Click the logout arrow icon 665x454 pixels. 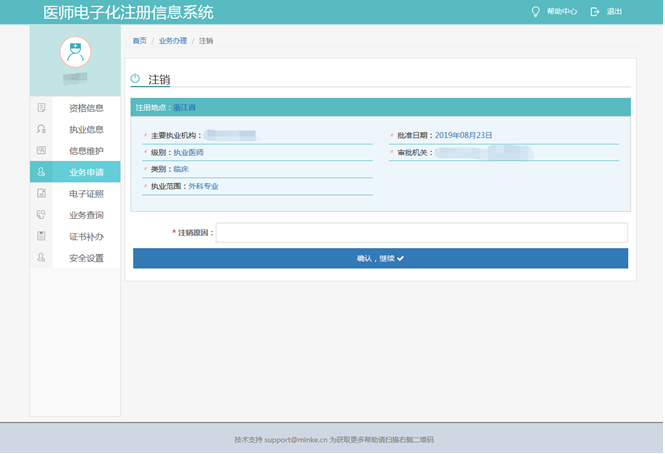point(595,12)
